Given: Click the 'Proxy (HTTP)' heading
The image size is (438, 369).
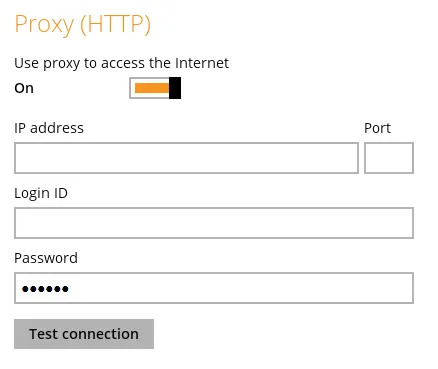Looking at the screenshot, I should tap(83, 24).
